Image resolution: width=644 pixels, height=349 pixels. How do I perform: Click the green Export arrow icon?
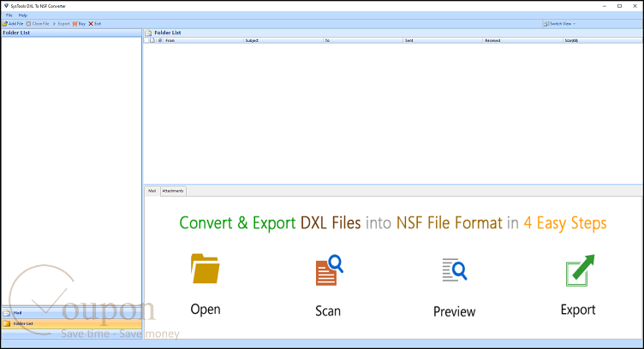coord(580,269)
